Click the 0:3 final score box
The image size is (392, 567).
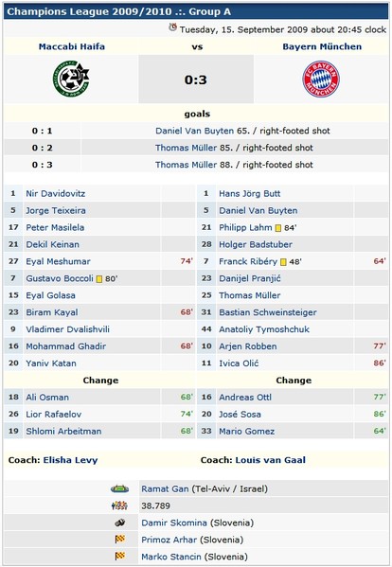[x=196, y=80]
